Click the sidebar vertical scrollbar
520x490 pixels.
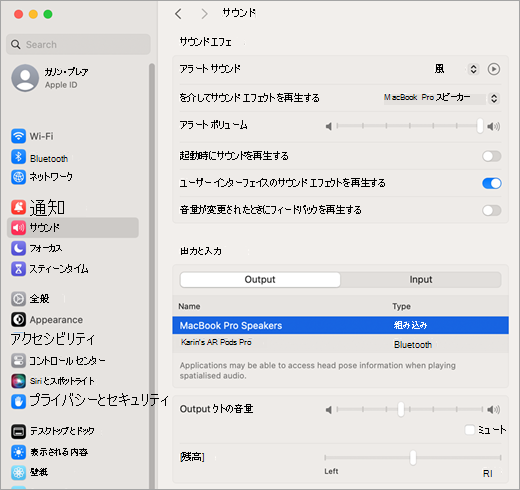pyautogui.click(x=152, y=276)
